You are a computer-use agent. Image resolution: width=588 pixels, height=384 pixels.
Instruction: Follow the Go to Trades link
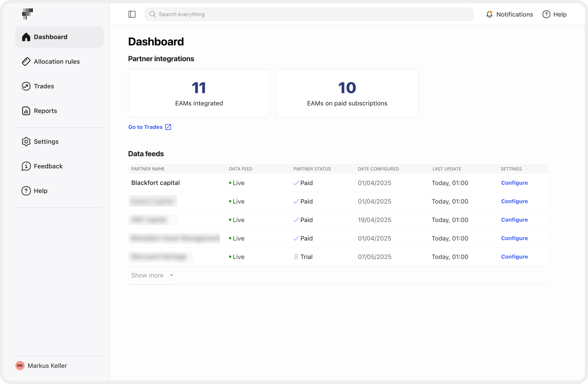145,127
